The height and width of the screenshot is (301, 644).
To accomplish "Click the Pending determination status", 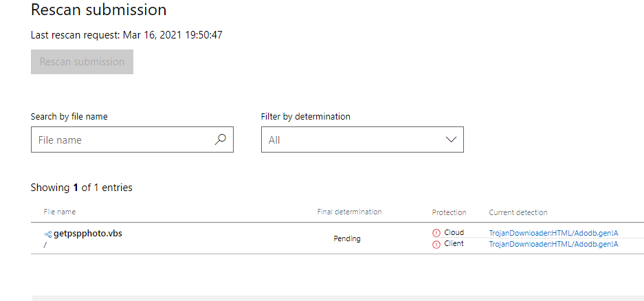I will [347, 238].
